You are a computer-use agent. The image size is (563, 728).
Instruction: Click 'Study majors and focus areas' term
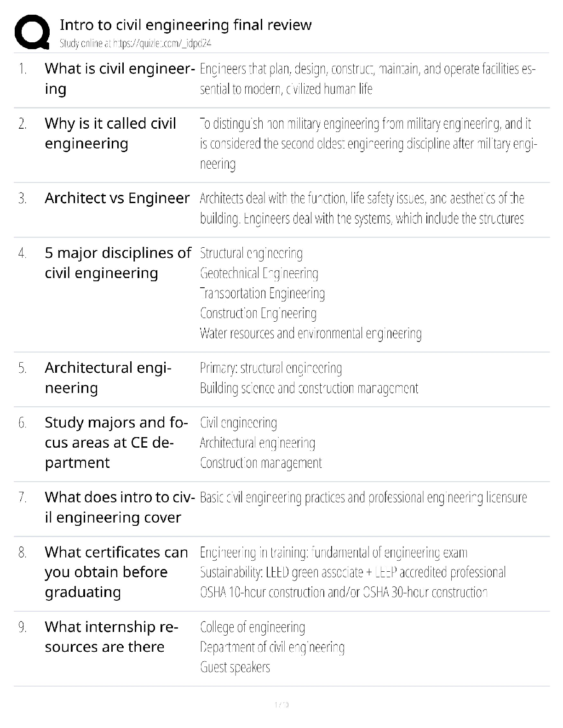[x=116, y=442]
